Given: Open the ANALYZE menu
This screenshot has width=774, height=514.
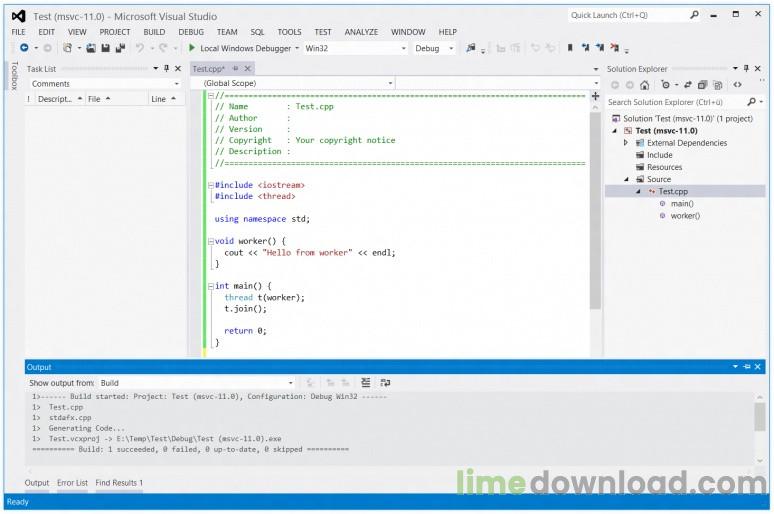Looking at the screenshot, I should pyautogui.click(x=361, y=32).
